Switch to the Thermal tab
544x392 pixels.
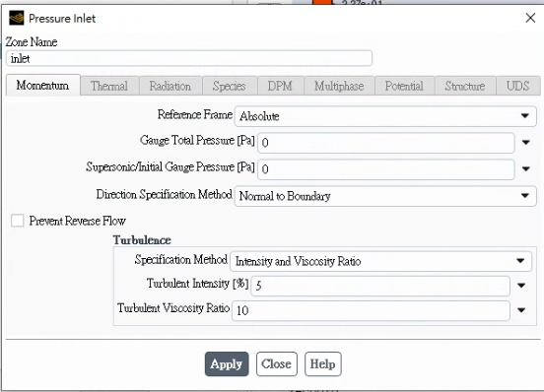pos(109,86)
